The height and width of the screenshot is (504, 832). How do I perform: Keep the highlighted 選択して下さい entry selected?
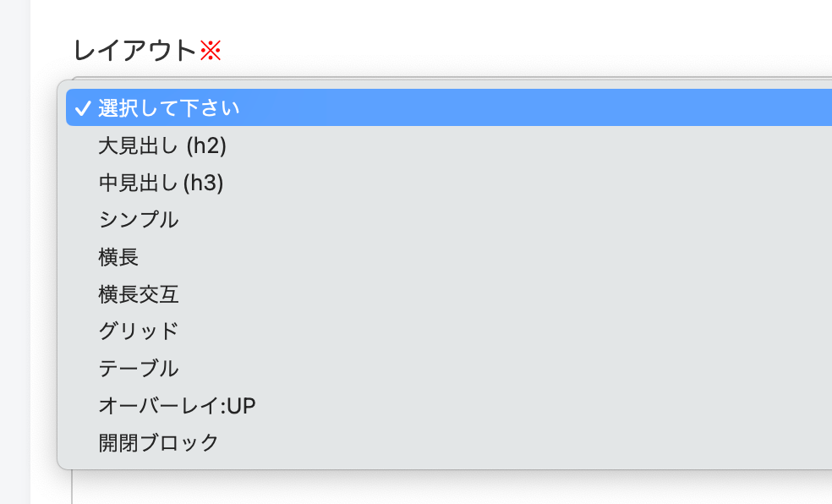[x=169, y=108]
